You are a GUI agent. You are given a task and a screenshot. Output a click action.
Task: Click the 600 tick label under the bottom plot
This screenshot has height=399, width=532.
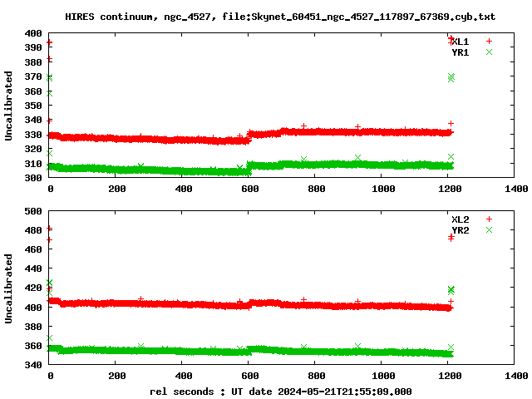tap(250, 376)
